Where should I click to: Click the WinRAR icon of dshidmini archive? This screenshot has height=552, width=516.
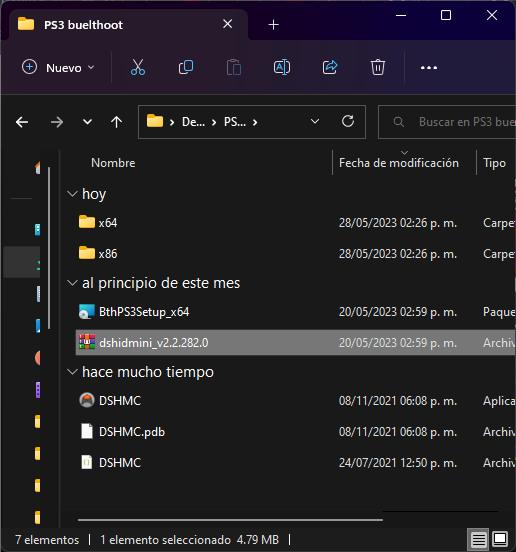87,342
